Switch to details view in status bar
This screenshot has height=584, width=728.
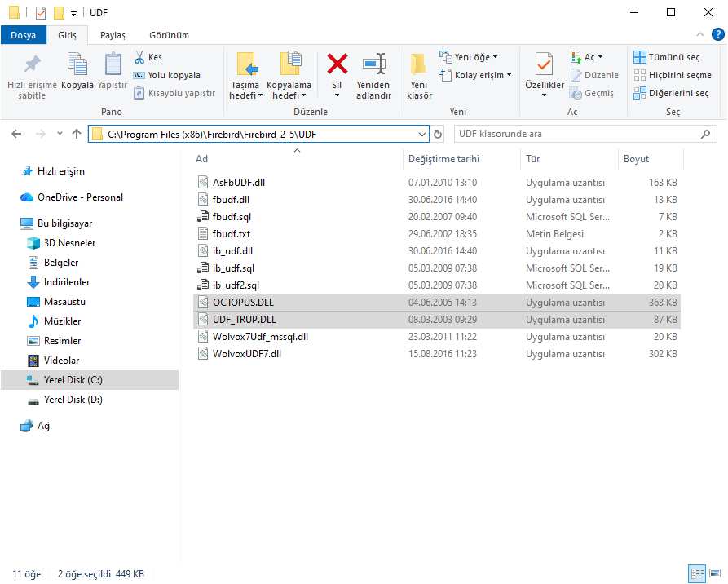pos(697,573)
